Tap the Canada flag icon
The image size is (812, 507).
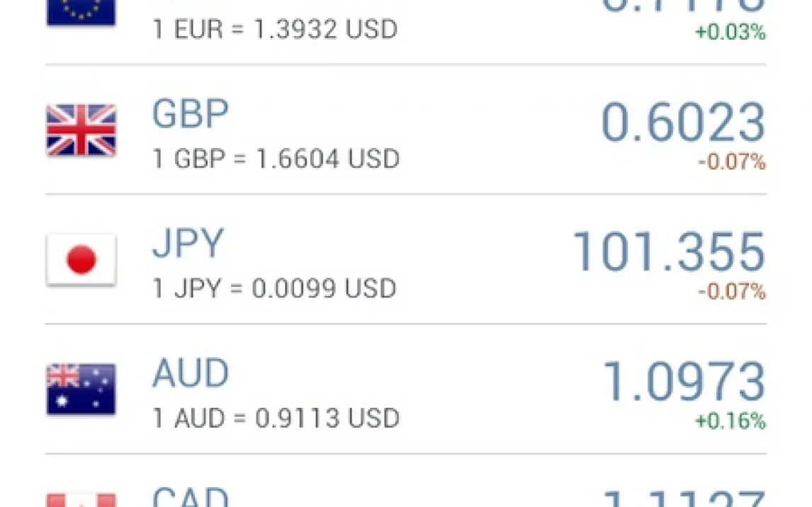point(81,500)
